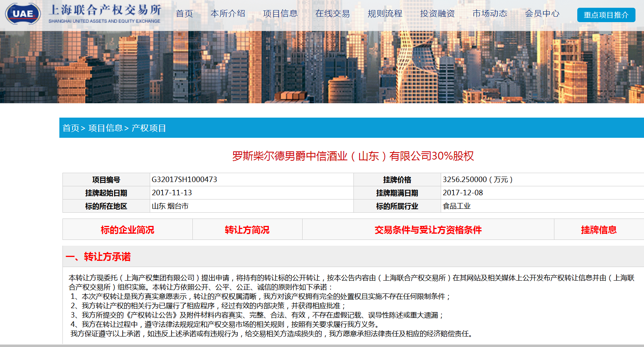Click the 产权项目 breadcrumb link
The image size is (644, 347).
149,128
